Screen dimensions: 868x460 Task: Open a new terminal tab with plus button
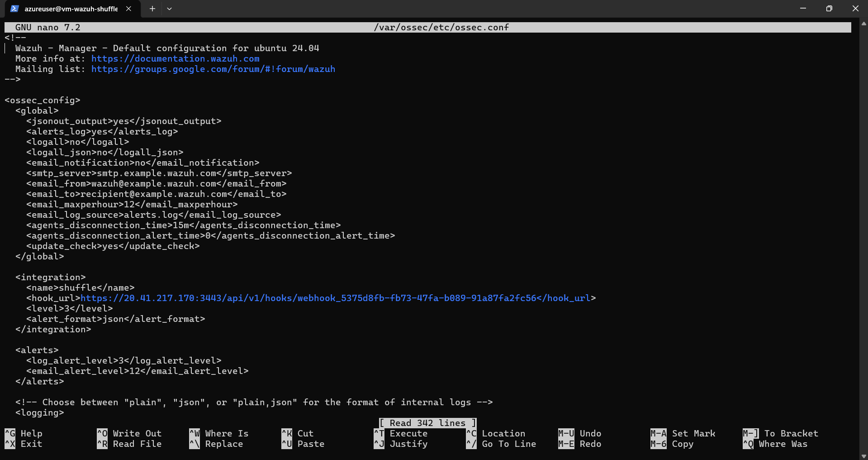(x=152, y=9)
